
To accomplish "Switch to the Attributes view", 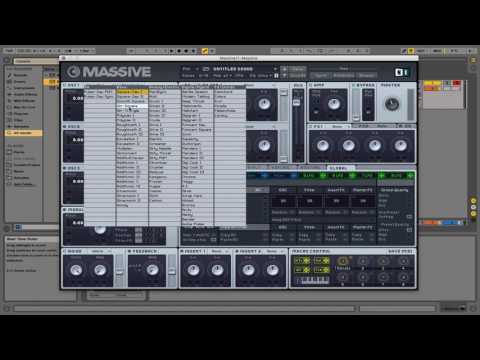I will tap(344, 76).
